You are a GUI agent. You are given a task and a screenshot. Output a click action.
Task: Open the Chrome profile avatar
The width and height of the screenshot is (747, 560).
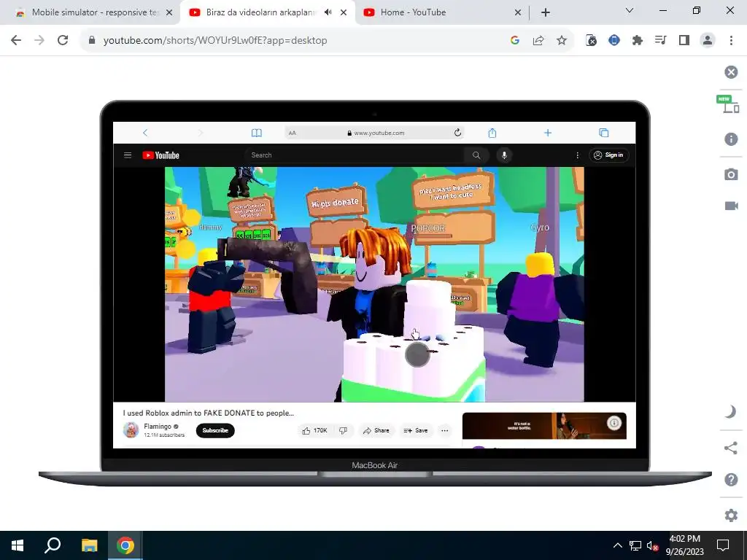pyautogui.click(x=708, y=41)
